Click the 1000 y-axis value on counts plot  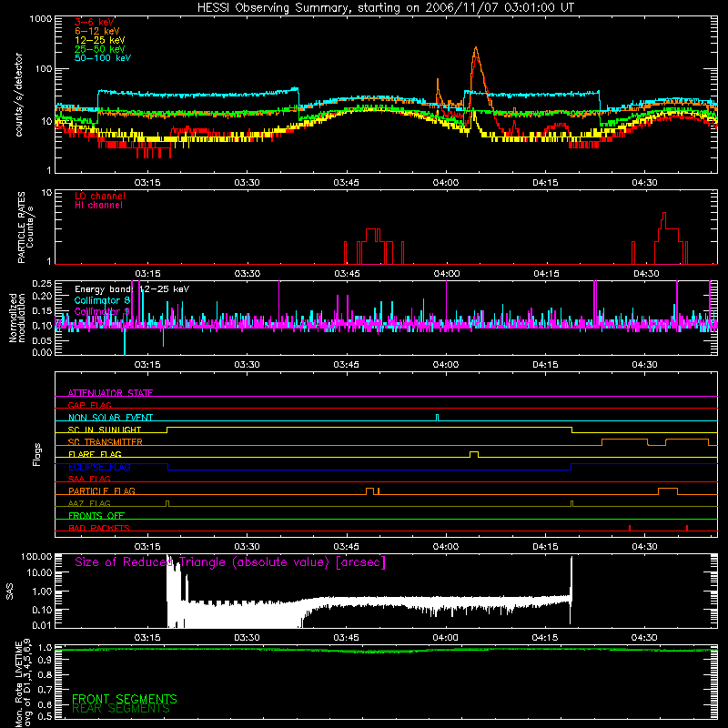tap(40, 19)
